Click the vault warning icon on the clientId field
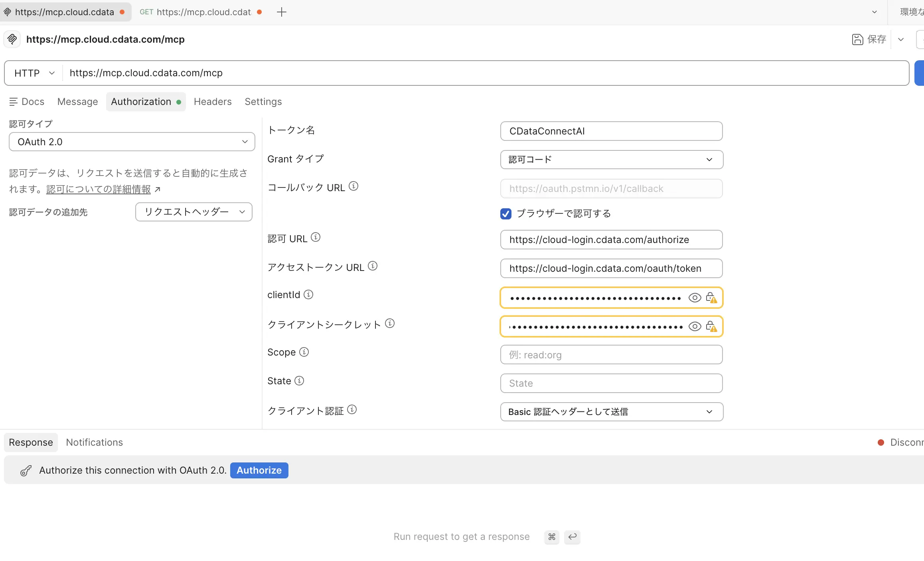 point(712,298)
